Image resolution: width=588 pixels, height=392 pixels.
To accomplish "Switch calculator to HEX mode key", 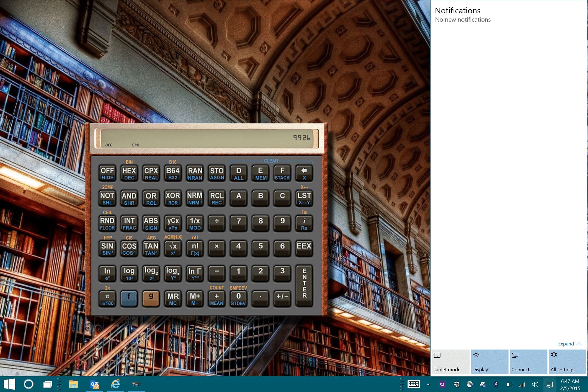I will (x=129, y=173).
